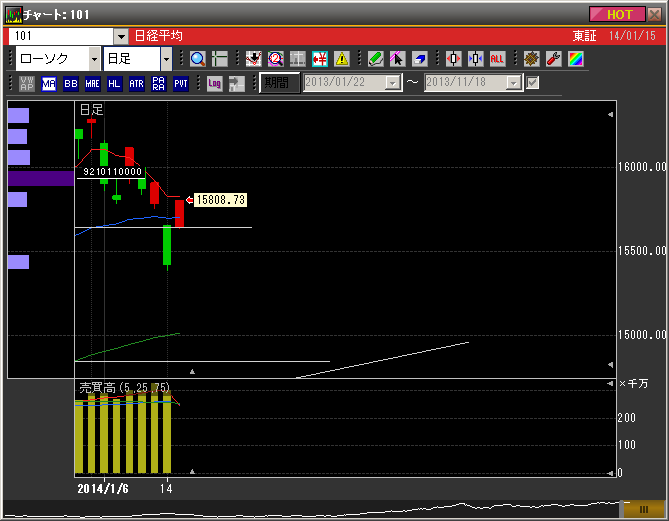Screen dimensions: 669x521
Task: Toggle the Log scale button
Action: point(214,83)
